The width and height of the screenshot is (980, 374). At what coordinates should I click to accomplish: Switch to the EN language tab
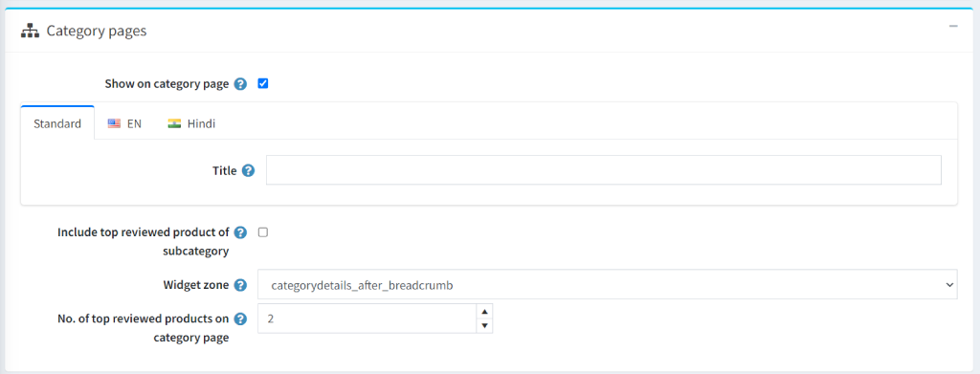point(124,123)
